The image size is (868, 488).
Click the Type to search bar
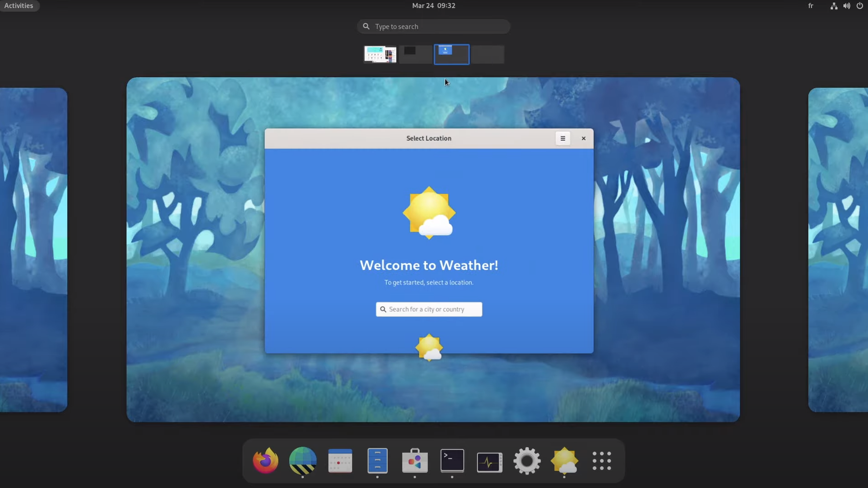(433, 26)
